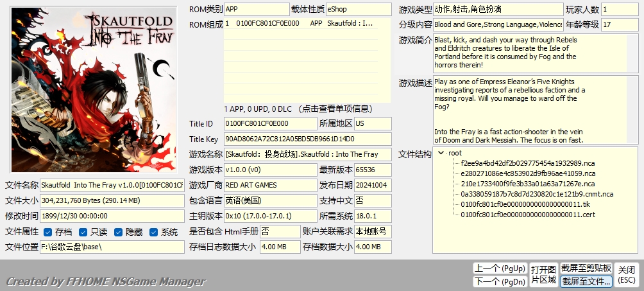Click the 包含语言 field 英语(美国)
This screenshot has height=291, width=644.
pyautogui.click(x=271, y=201)
